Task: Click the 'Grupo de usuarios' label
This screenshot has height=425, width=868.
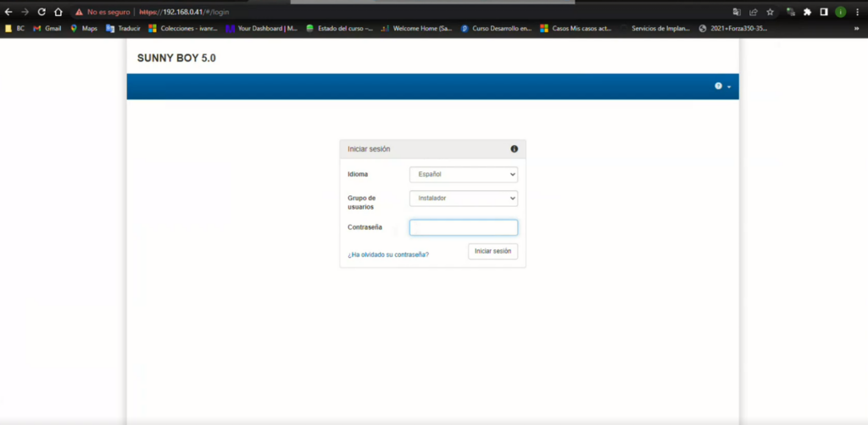Action: click(361, 202)
